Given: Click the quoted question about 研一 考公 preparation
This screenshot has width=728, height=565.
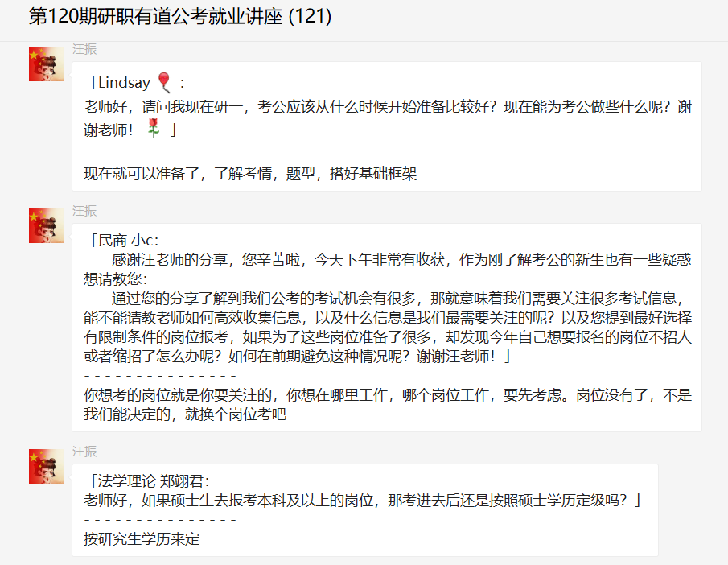Looking at the screenshot, I should 386,107.
